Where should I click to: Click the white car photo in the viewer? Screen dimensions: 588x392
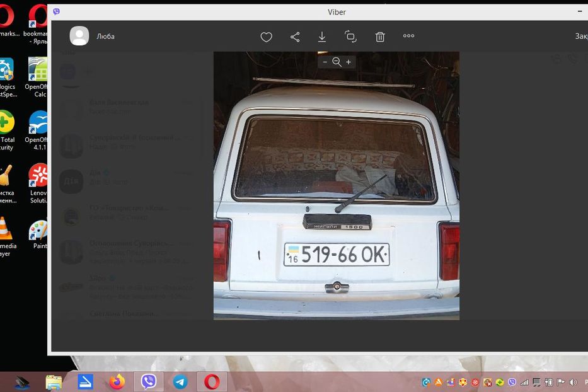coord(337,186)
